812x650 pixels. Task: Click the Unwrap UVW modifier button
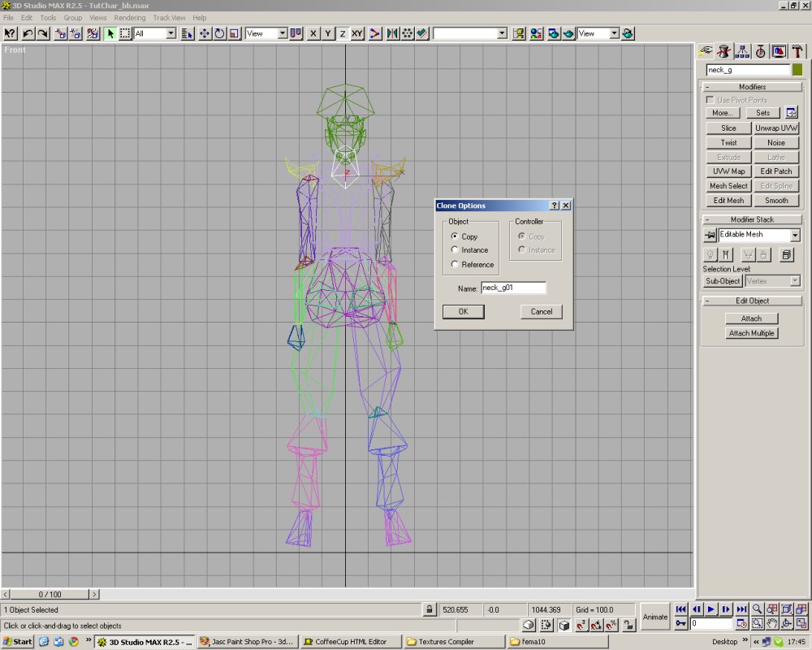point(775,128)
